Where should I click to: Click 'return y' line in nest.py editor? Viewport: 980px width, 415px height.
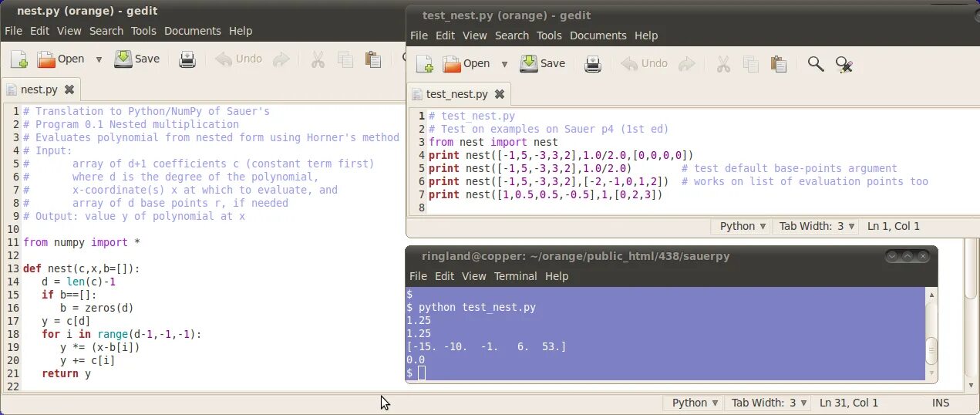click(x=66, y=374)
